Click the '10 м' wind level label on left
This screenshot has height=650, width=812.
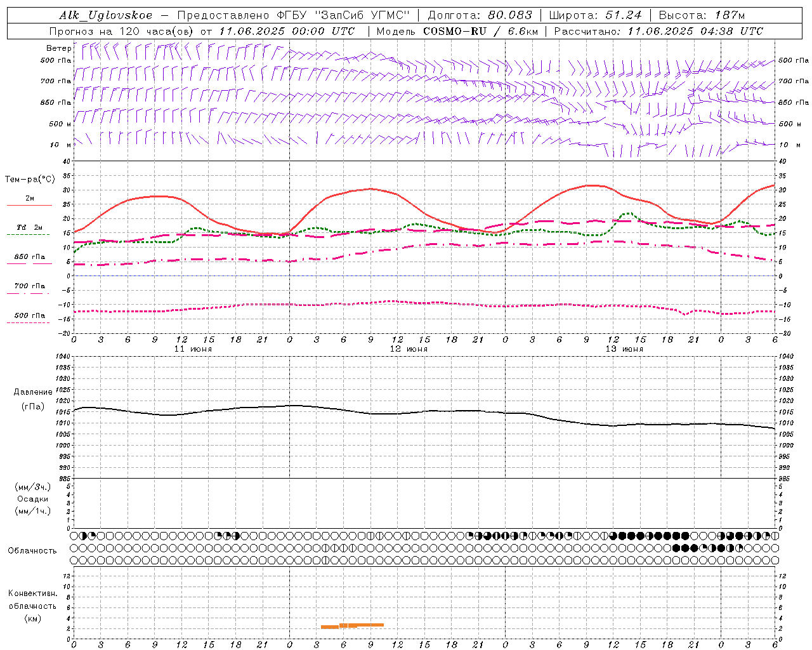61,145
